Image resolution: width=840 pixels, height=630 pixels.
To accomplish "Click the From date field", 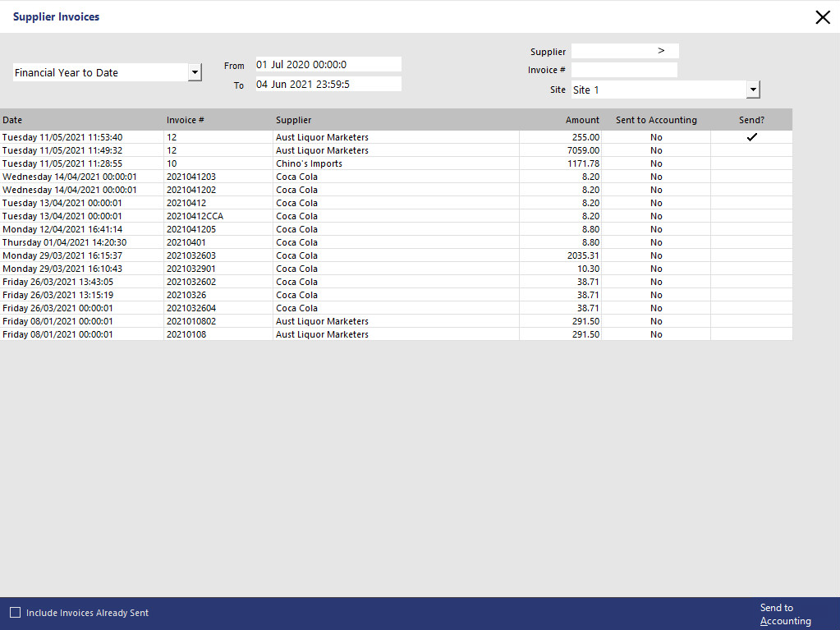I will (x=328, y=64).
